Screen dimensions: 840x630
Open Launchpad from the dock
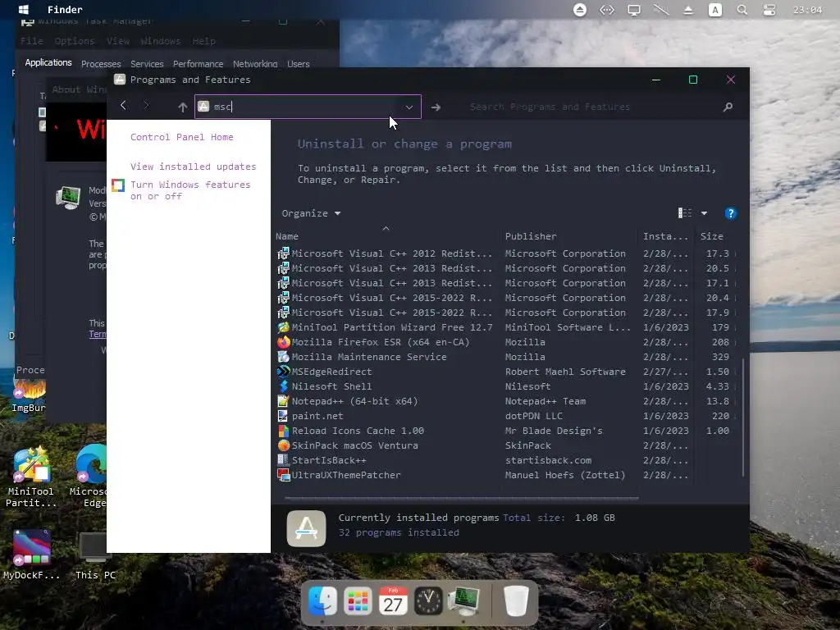point(358,601)
